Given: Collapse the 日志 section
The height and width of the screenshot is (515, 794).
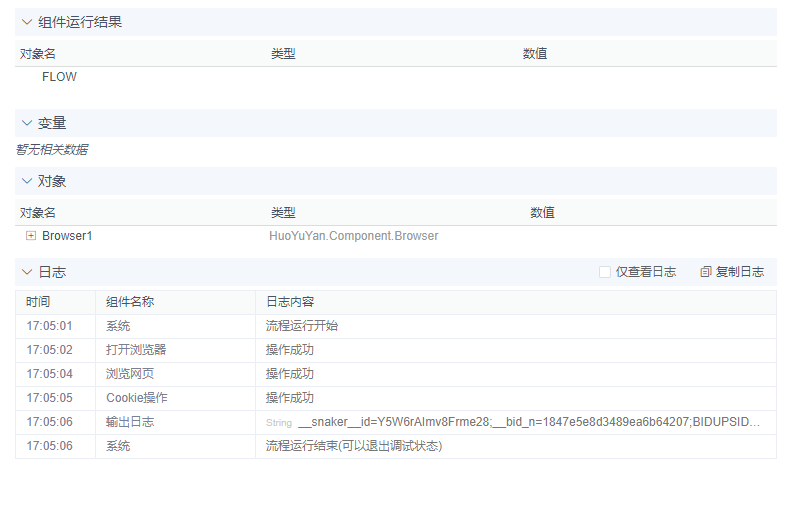Looking at the screenshot, I should pos(27,272).
